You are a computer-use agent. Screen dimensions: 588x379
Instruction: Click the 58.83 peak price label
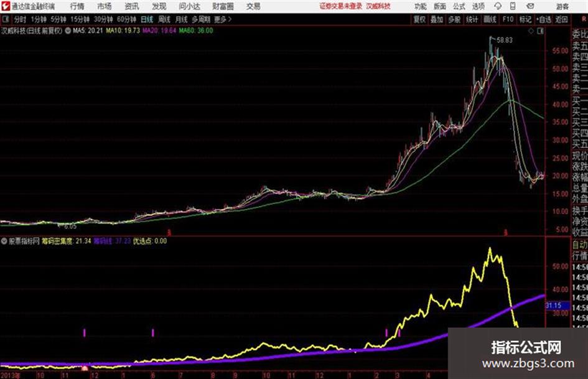[505, 40]
